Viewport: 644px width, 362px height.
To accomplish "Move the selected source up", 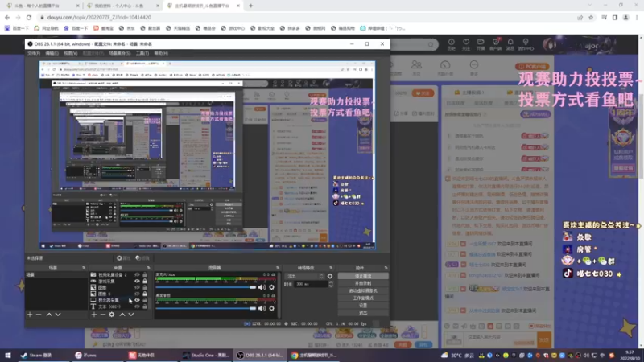I will 122,315.
